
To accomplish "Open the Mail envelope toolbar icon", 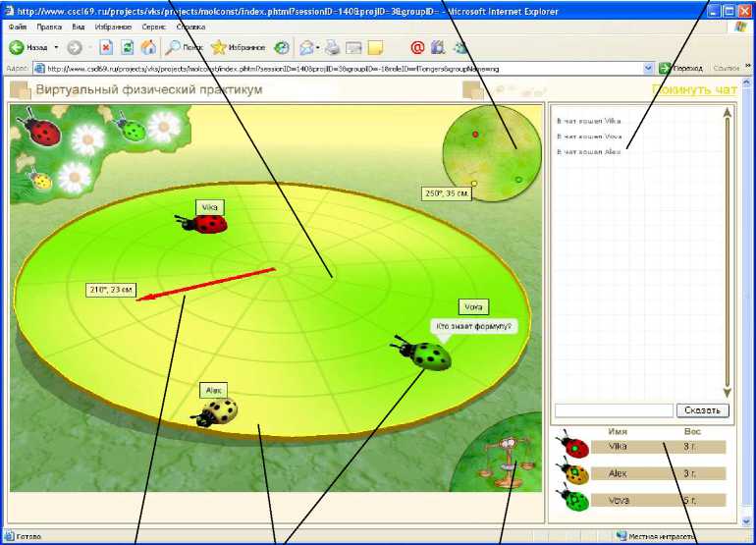I will coord(306,47).
